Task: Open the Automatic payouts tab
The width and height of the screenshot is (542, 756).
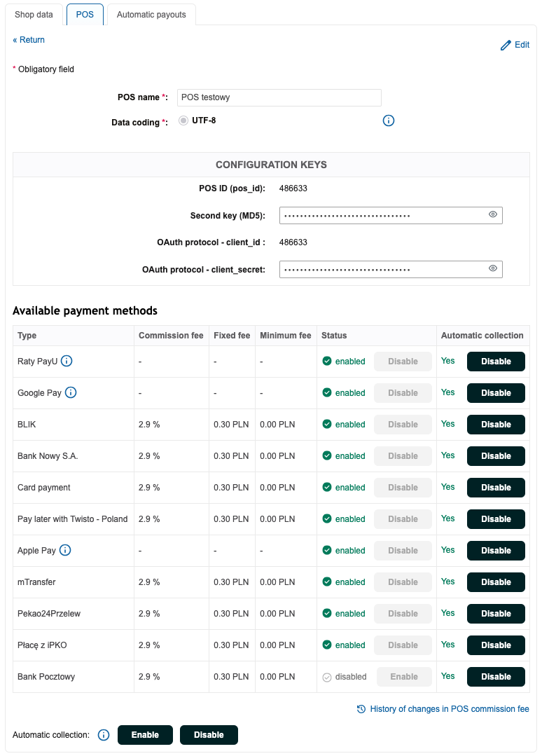Action: 151,15
